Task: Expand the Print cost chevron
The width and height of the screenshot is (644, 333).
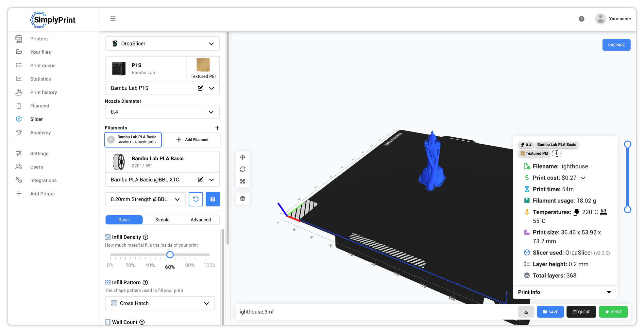Action: coord(583,178)
